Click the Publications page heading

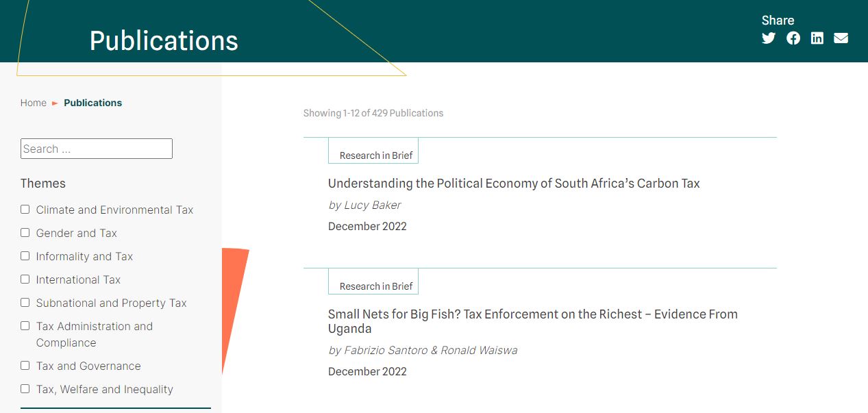coord(164,40)
